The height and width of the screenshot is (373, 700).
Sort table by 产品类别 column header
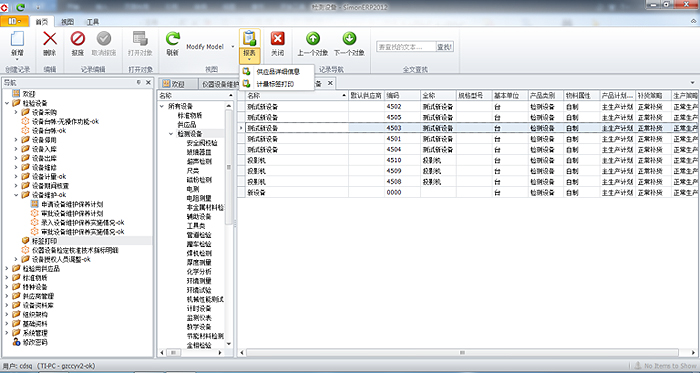tap(546, 95)
